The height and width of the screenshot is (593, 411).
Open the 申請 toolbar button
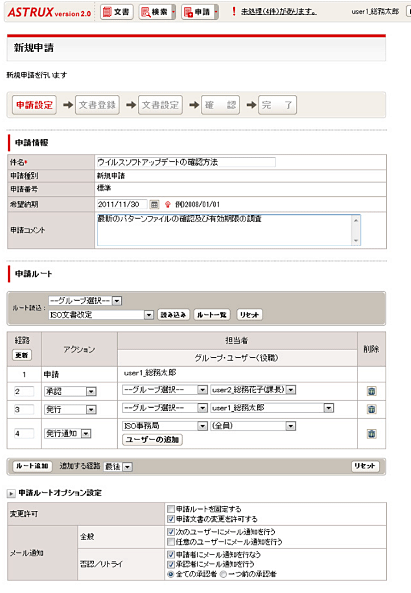click(x=197, y=12)
